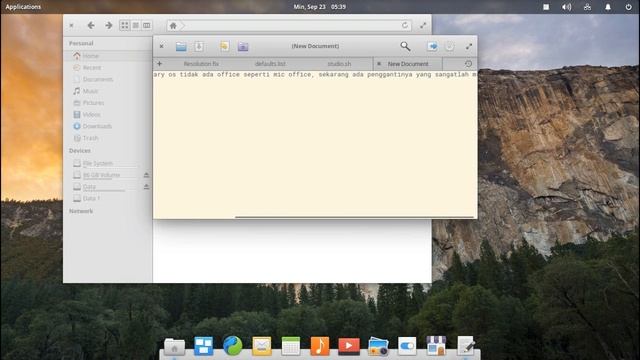Open Downloads in Files sidebar
Image resolution: width=640 pixels, height=360 pixels.
point(108,126)
